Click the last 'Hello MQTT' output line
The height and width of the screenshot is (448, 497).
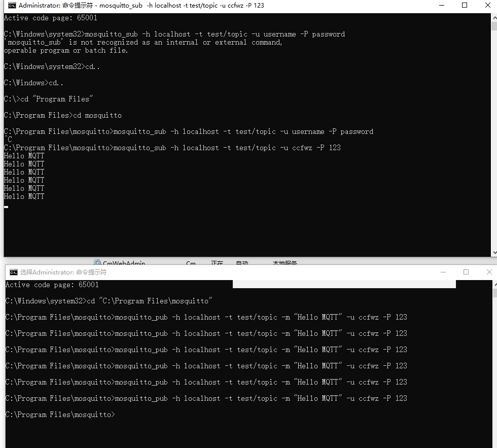coord(24,196)
